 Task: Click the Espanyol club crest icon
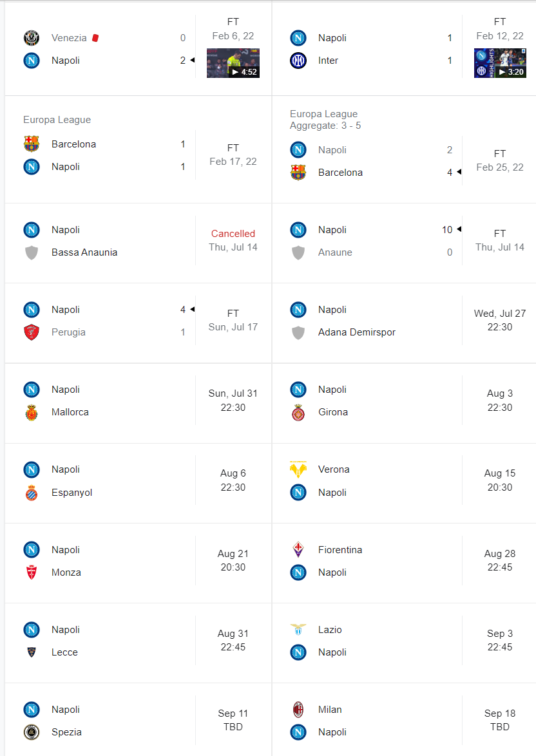pos(32,492)
